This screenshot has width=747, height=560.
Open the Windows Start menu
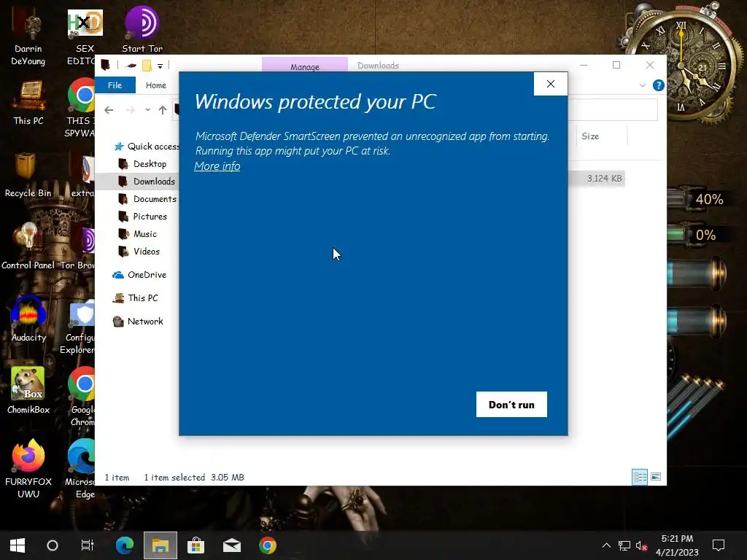[x=18, y=545]
